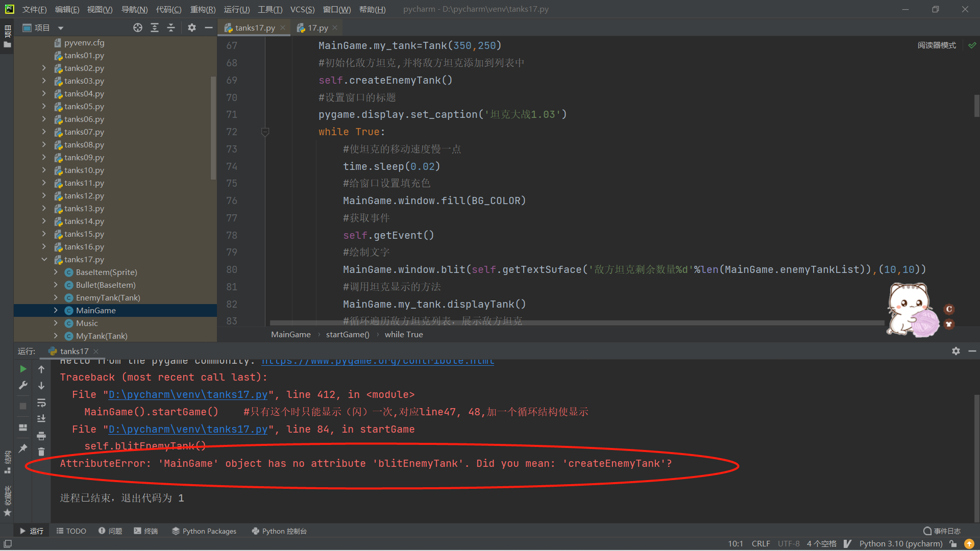The width and height of the screenshot is (980, 551).
Task: Open project panel settings gear
Action: coord(191,28)
